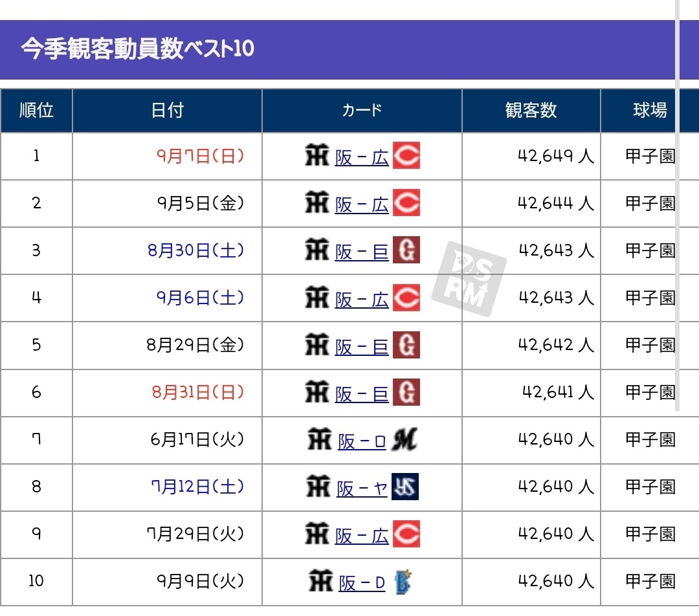699x616 pixels.
Task: Click the 日付 column header
Action: 167,111
